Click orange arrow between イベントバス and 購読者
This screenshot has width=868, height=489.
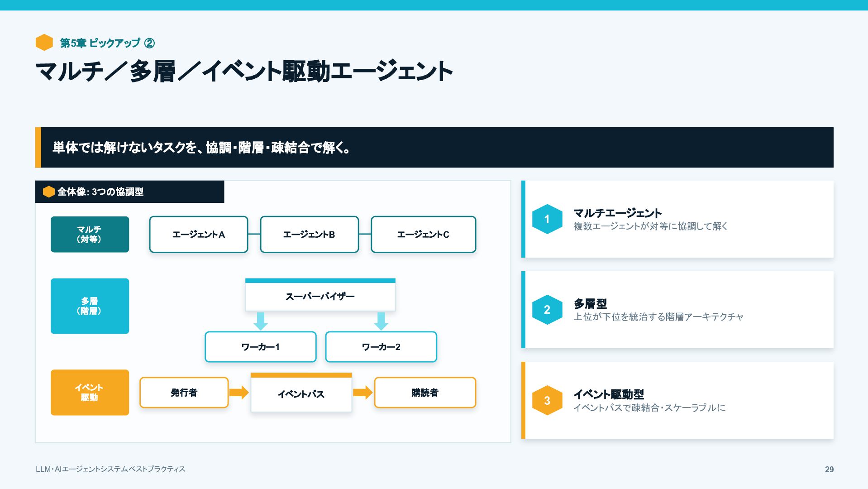(x=362, y=392)
